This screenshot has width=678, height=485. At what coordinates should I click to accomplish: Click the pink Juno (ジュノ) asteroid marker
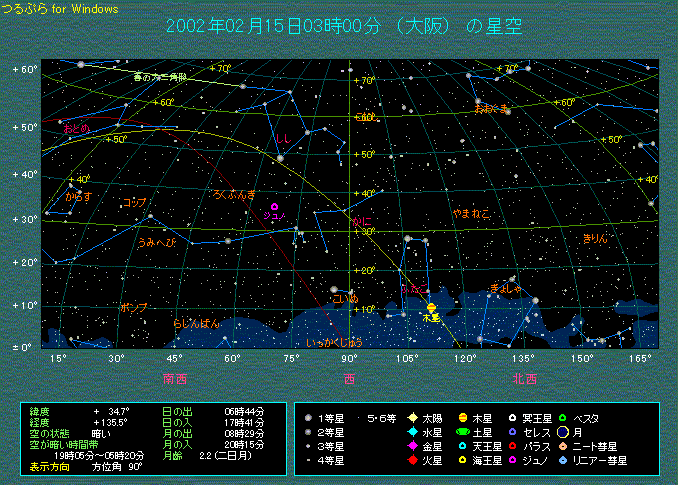(274, 207)
